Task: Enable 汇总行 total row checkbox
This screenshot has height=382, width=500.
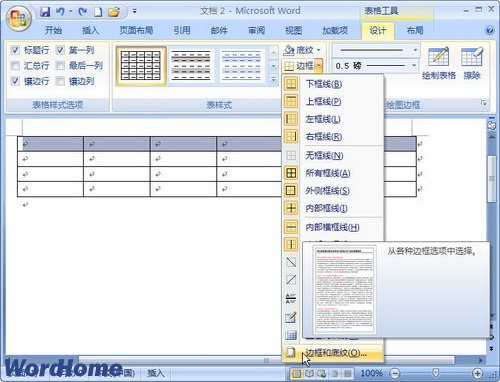Action: pyautogui.click(x=15, y=66)
